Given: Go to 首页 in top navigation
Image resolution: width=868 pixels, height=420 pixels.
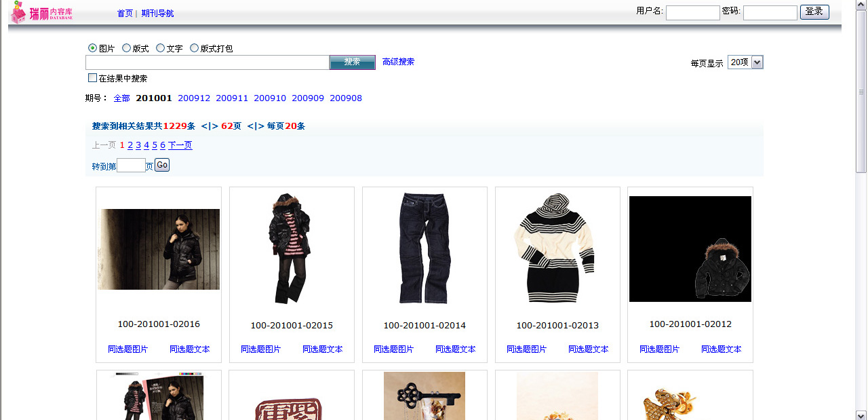Looking at the screenshot, I should click(x=125, y=14).
